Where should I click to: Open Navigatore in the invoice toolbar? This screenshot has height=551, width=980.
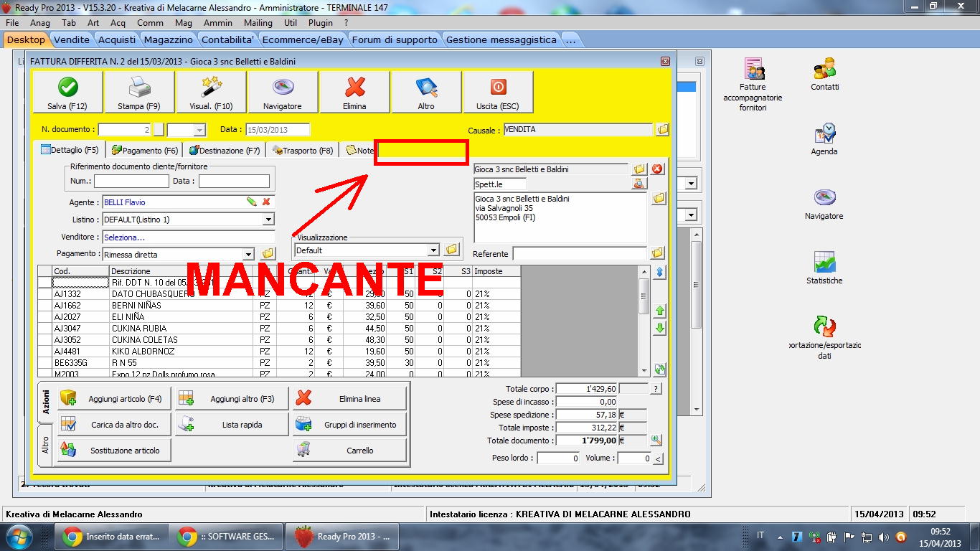tap(283, 92)
